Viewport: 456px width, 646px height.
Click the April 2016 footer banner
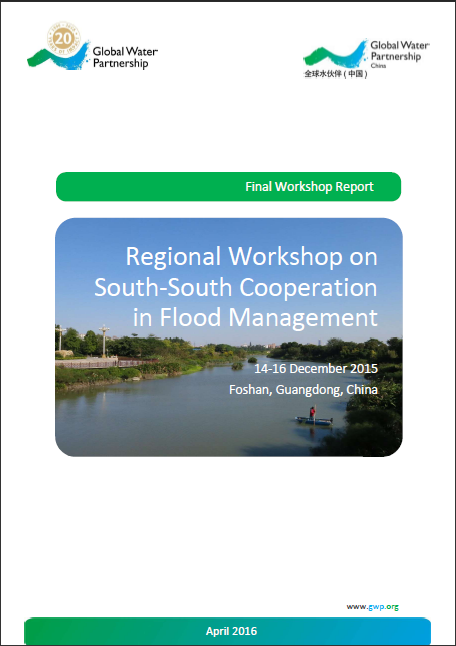tap(227, 631)
